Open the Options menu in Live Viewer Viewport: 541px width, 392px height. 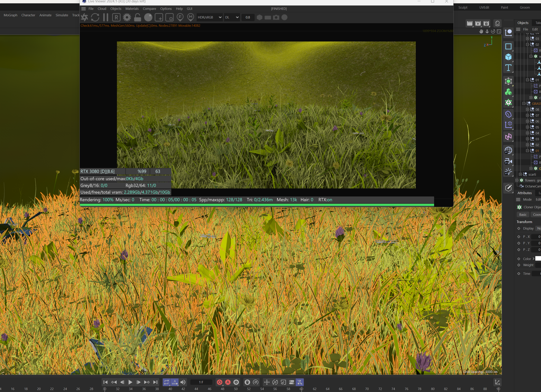pos(166,9)
